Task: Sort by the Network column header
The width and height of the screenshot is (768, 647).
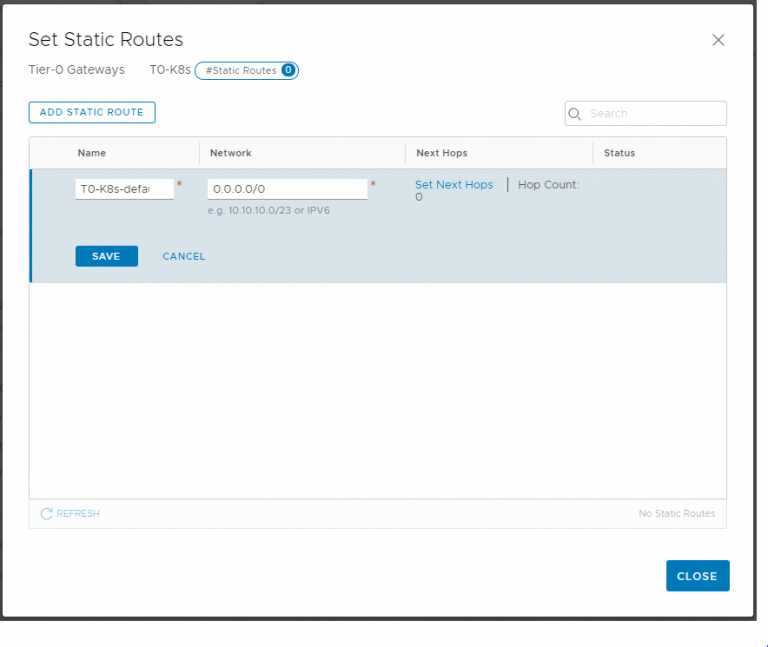Action: [231, 153]
